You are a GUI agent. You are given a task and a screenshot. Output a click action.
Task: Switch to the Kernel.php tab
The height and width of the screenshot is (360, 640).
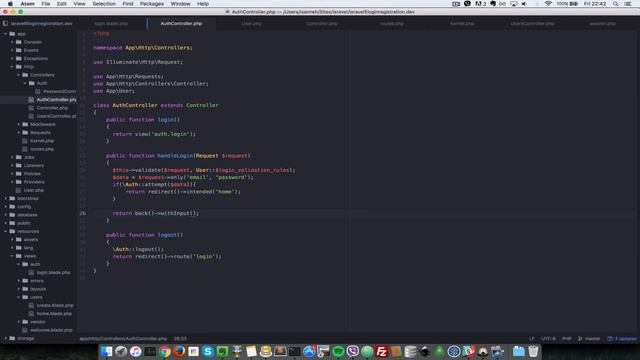click(462, 24)
